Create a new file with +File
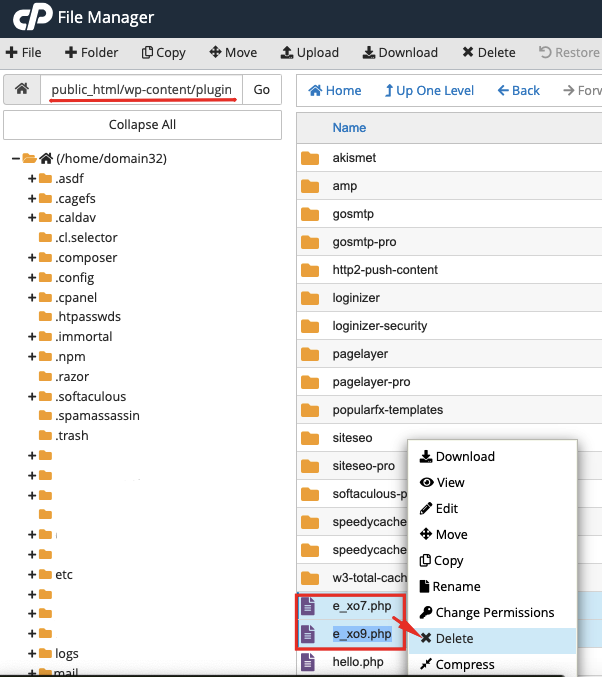 click(x=24, y=53)
